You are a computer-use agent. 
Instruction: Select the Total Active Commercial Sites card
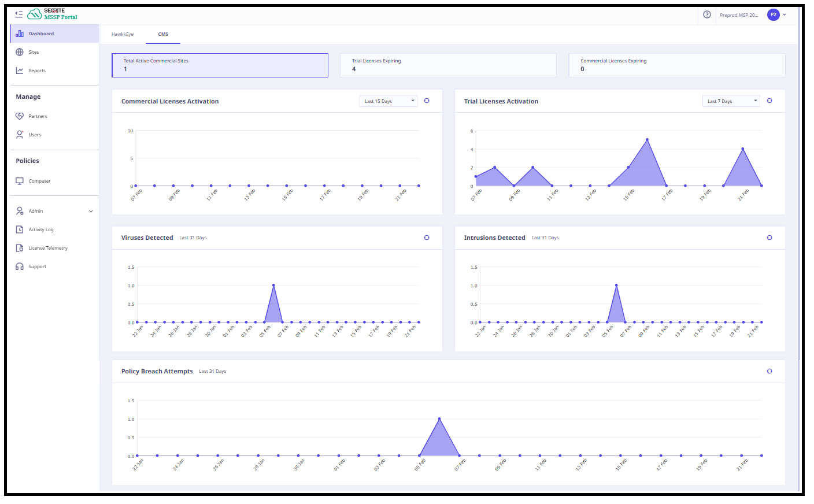pos(220,65)
